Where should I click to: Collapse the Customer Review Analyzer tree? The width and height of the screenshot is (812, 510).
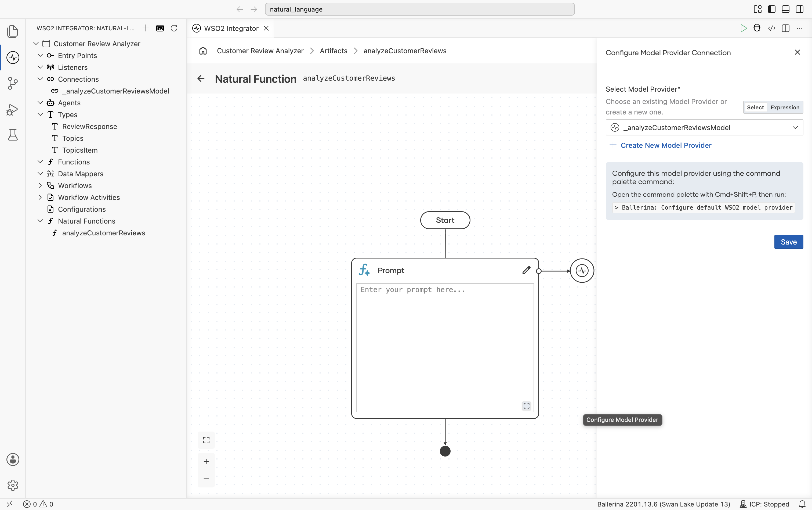(36, 44)
